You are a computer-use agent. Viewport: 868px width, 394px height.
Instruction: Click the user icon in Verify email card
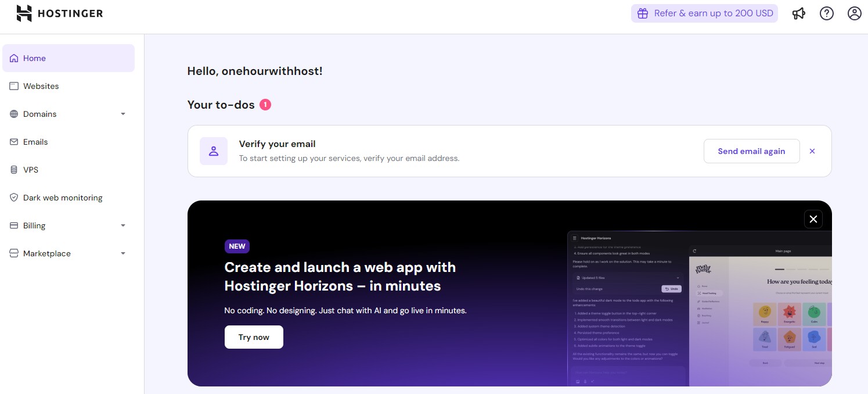click(x=214, y=151)
